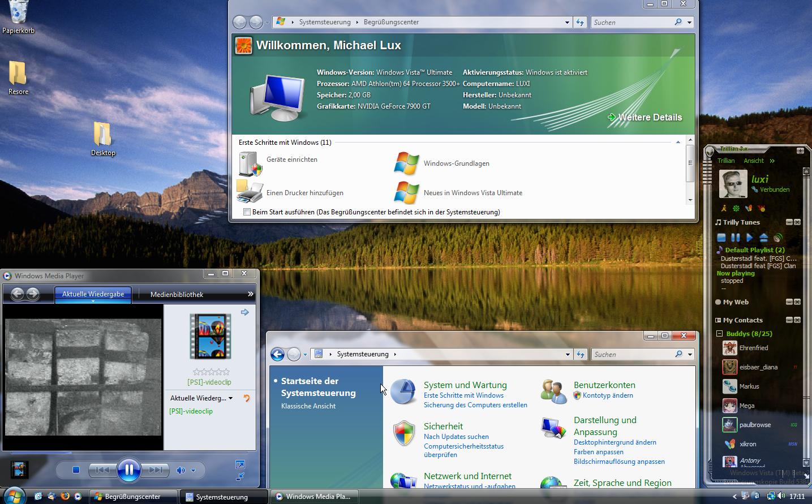812x504 pixels.
Task: Go back in Systemsteuerung window
Action: click(x=277, y=354)
